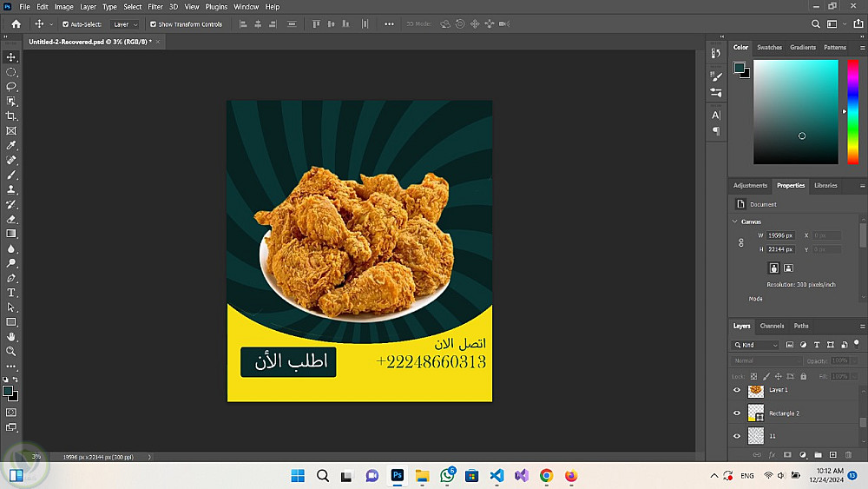Open the Auto-Select Layer dropdown
This screenshot has height=489, width=868.
click(124, 24)
